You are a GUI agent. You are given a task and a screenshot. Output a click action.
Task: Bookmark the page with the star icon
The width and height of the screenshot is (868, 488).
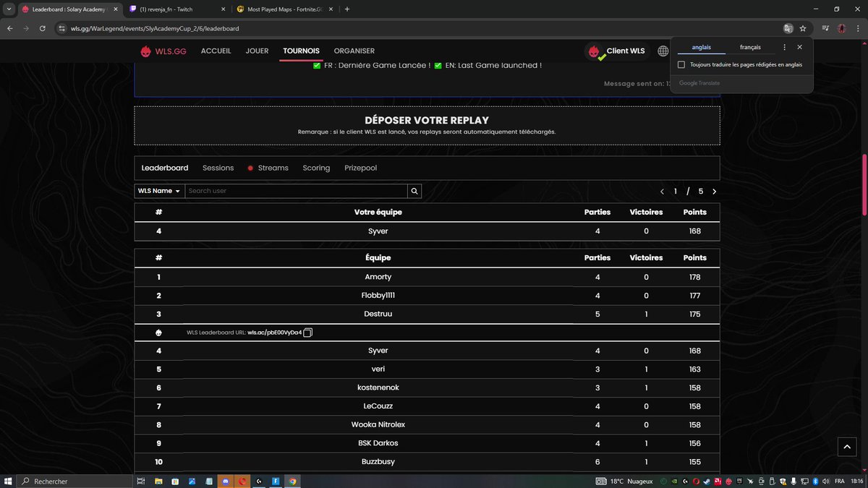pyautogui.click(x=803, y=27)
